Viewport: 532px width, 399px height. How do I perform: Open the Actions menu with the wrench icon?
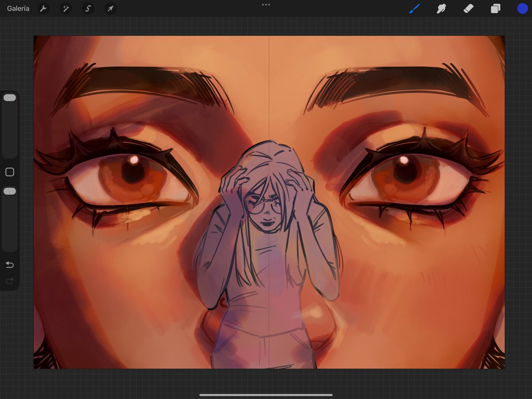43,8
